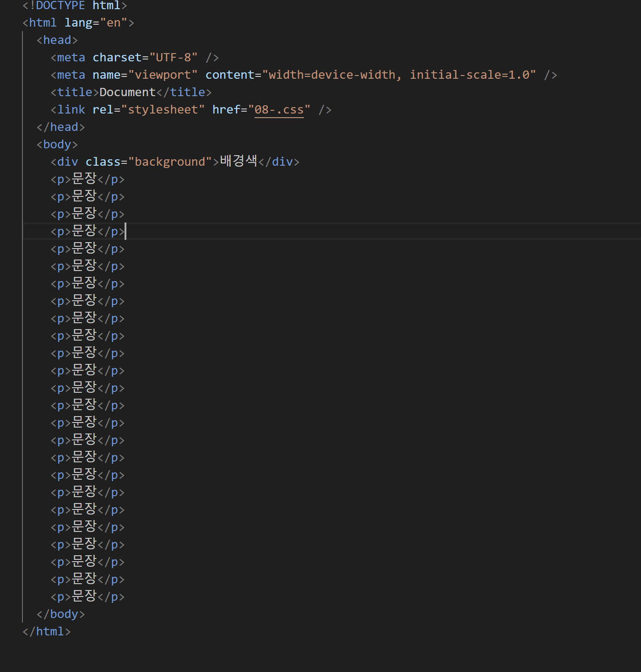Click "meta" on the charset line
Viewport: 641px width, 672px height.
(71, 58)
